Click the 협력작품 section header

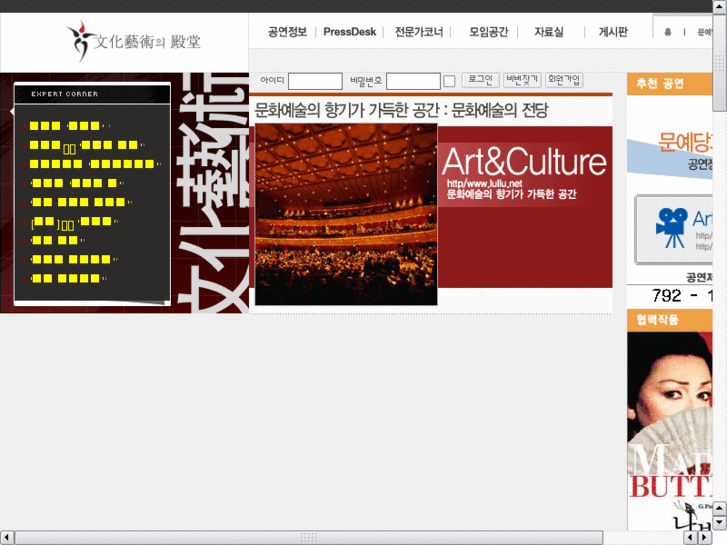click(x=670, y=319)
